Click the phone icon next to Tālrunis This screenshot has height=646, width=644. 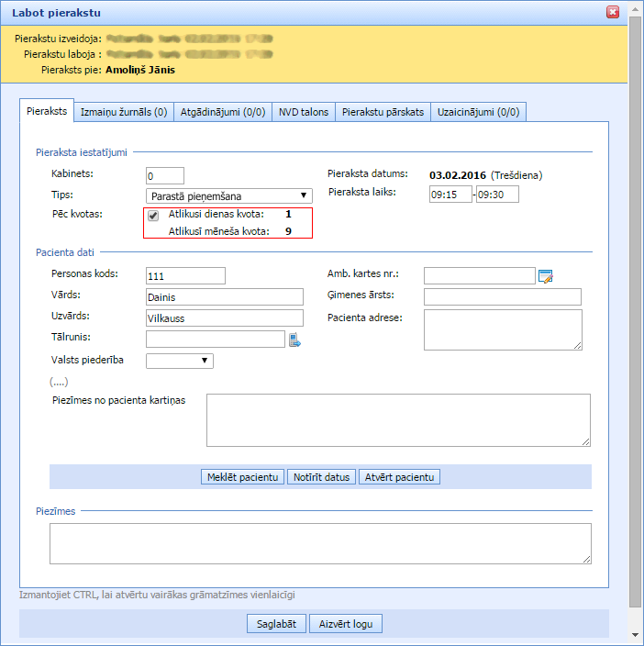pyautogui.click(x=294, y=340)
